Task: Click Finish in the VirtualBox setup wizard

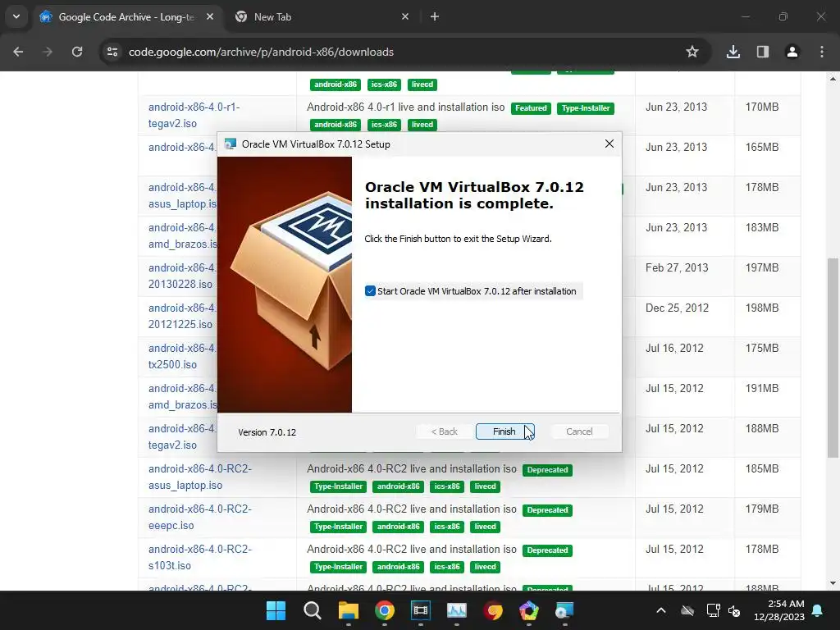Action: tap(504, 431)
